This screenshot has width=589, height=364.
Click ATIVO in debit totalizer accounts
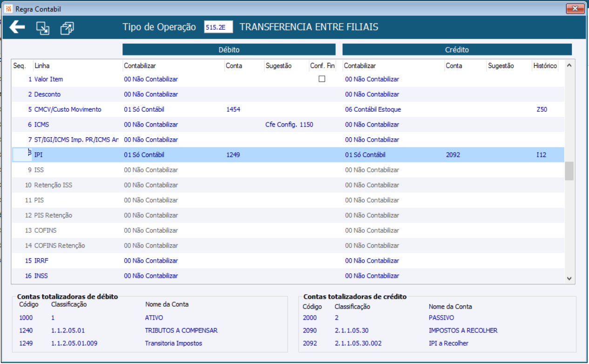tap(154, 318)
